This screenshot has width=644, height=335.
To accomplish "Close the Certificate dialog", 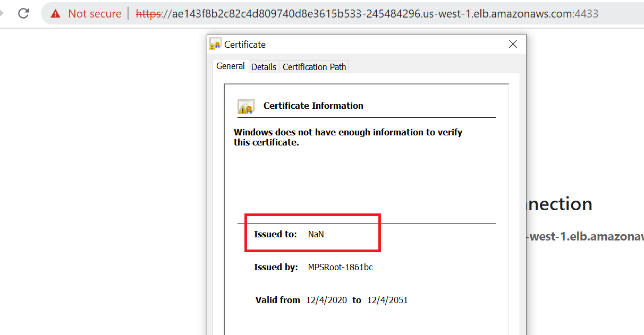I will pyautogui.click(x=513, y=44).
